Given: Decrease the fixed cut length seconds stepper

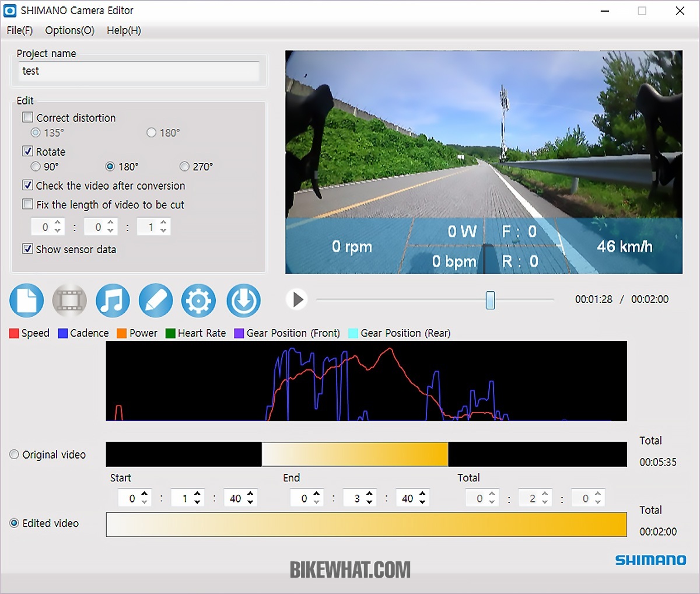Looking at the screenshot, I should coord(163,230).
